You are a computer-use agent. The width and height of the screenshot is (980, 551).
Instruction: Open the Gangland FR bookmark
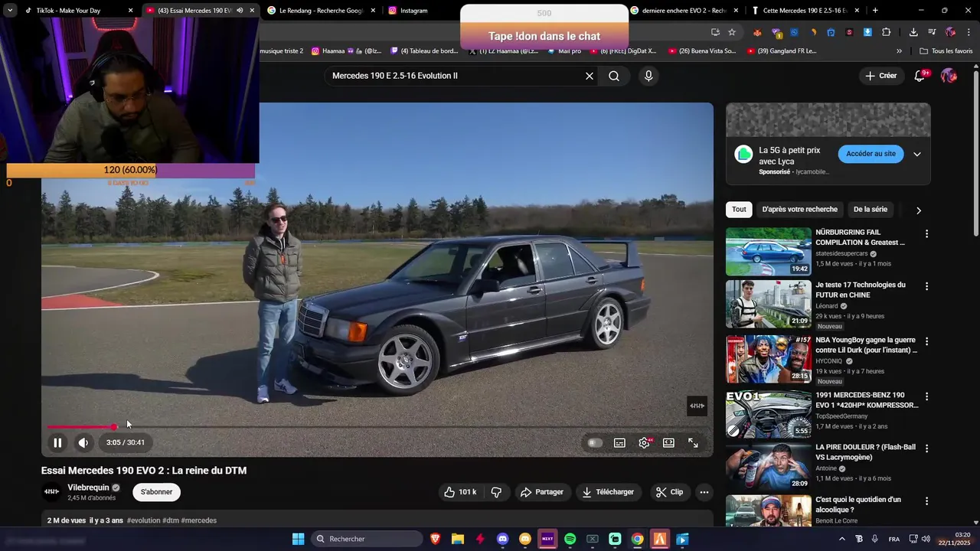tap(780, 51)
